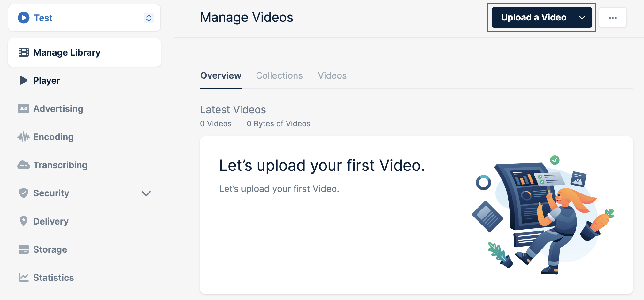
Task: Open the Upload a Video dropdown arrow
Action: click(582, 17)
